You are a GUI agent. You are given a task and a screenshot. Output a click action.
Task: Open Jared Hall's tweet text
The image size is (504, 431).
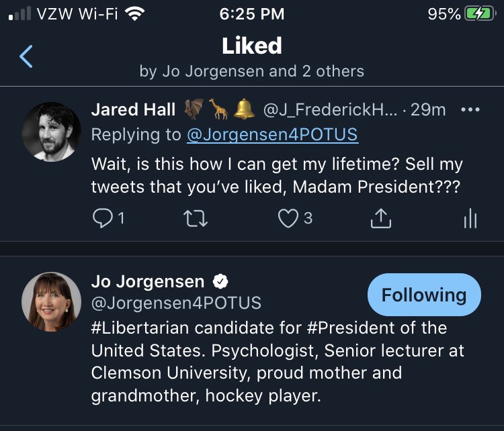coord(277,176)
